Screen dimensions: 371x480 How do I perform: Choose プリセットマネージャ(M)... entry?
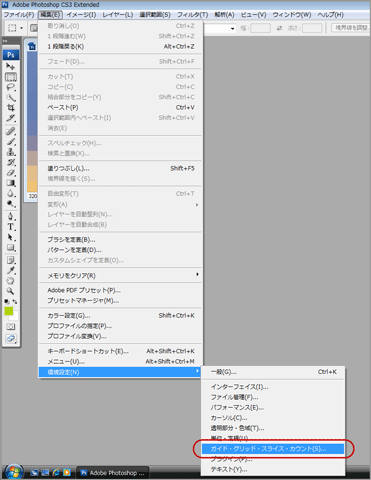[x=120, y=300]
